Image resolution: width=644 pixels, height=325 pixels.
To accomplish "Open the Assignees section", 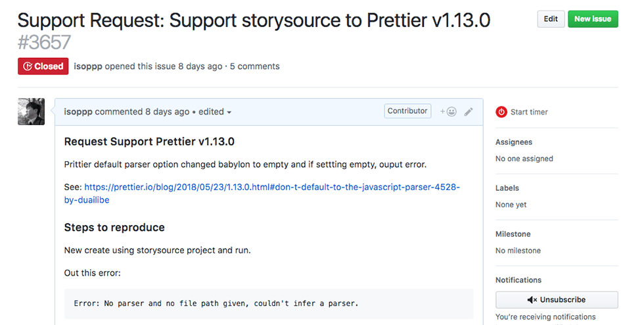I will pyautogui.click(x=514, y=142).
